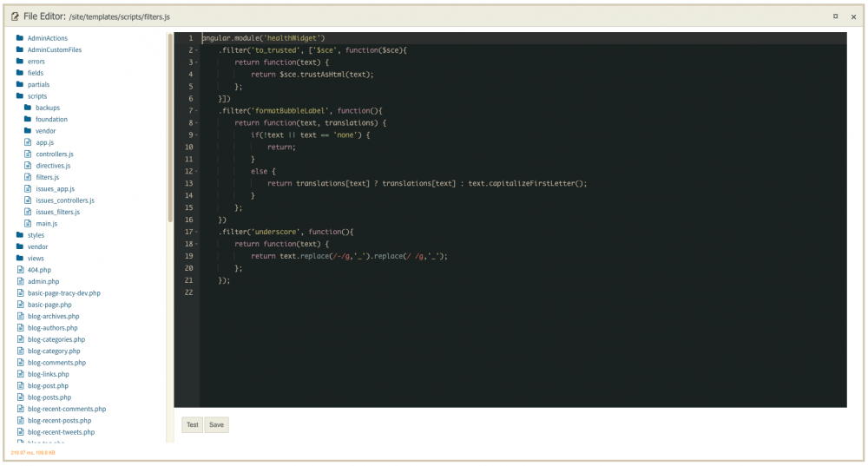Expand the partials folder
This screenshot has height=466, width=868.
coord(38,85)
